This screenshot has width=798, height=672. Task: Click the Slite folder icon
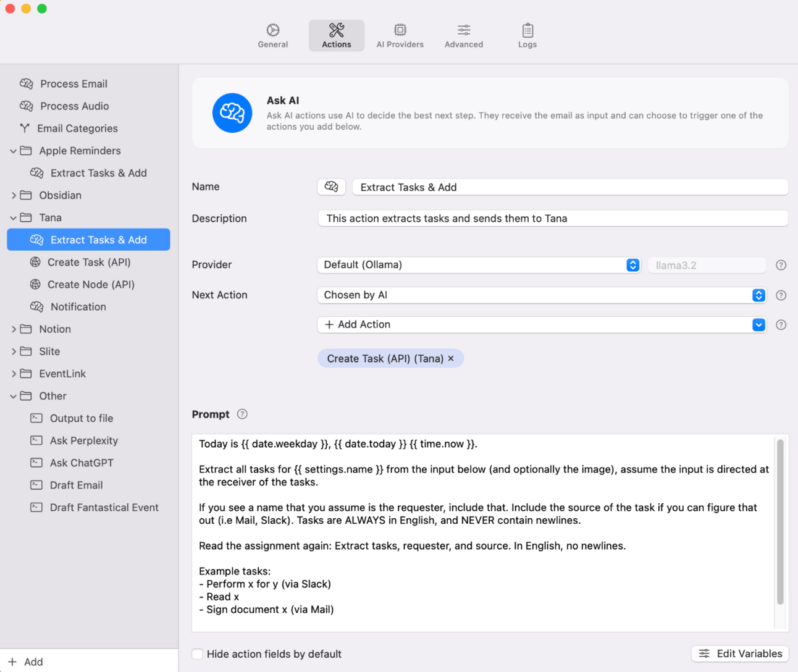pos(26,351)
